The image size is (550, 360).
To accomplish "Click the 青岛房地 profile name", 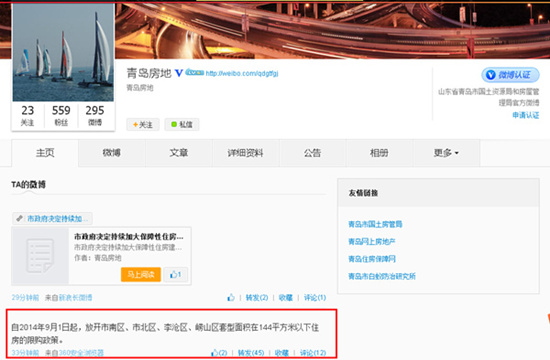I will (149, 73).
